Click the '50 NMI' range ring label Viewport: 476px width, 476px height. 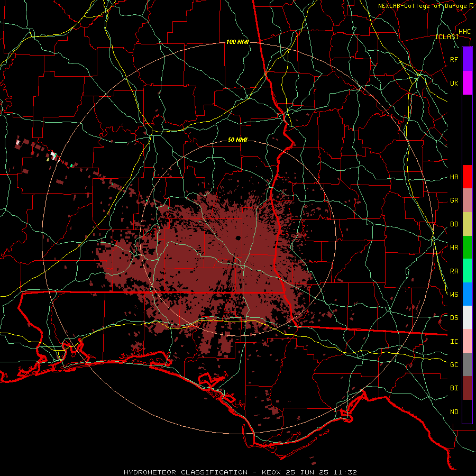(x=237, y=140)
